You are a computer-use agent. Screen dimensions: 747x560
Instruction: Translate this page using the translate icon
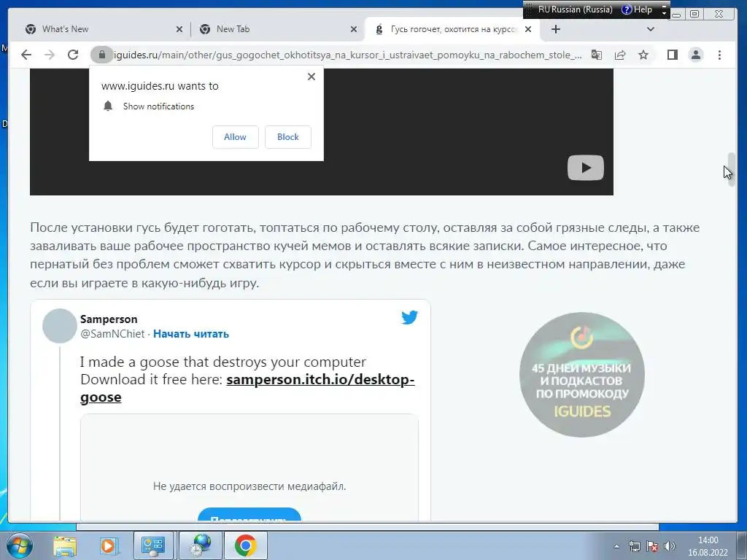(597, 55)
